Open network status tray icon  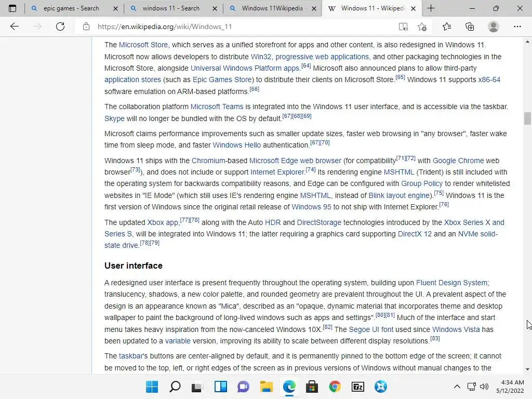coord(472,387)
